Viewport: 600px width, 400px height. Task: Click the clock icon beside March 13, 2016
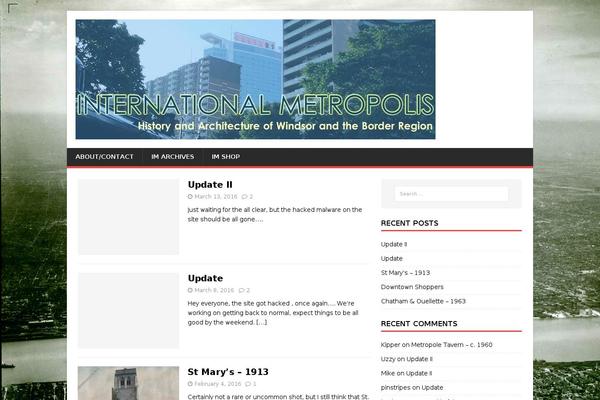pyautogui.click(x=190, y=197)
